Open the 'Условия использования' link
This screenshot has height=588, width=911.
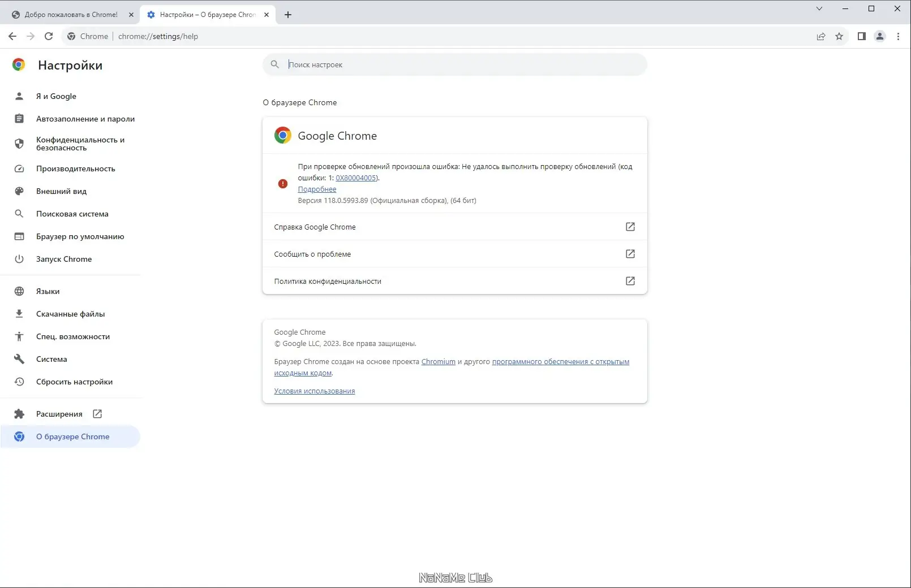click(315, 391)
